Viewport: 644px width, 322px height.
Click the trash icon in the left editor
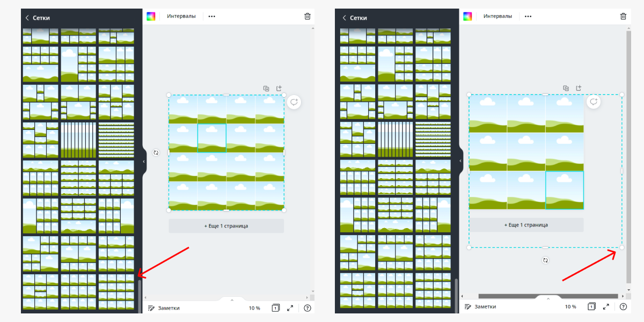pos(307,16)
